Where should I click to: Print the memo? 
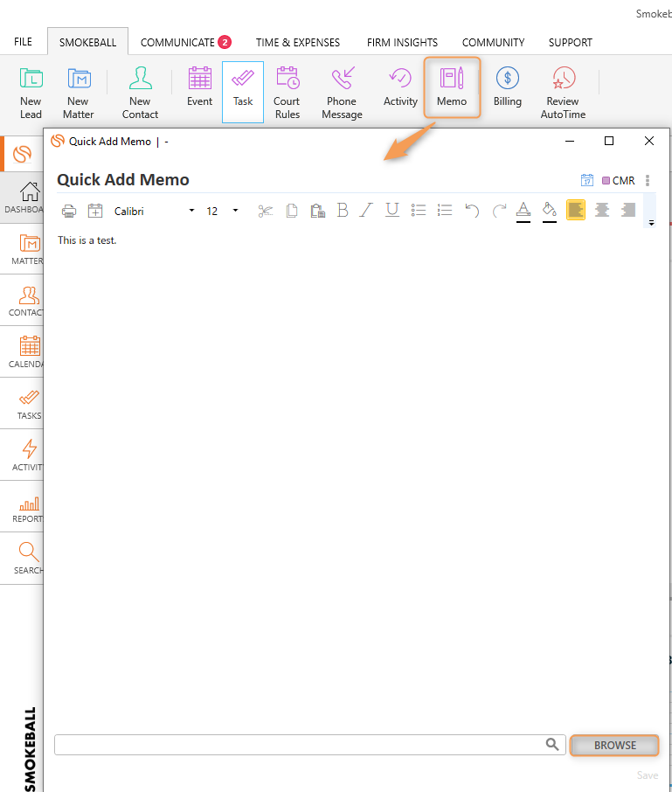[69, 211]
